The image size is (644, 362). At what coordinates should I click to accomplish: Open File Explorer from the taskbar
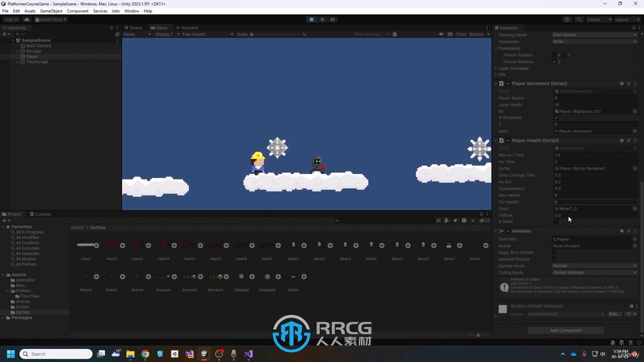point(130,354)
